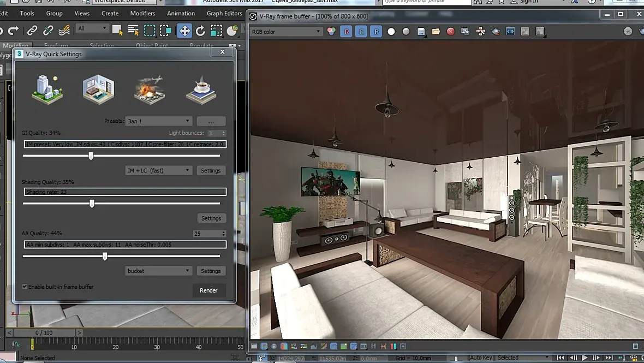Click the AA Quality slider handle
This screenshot has height=363, width=644.
tap(105, 256)
